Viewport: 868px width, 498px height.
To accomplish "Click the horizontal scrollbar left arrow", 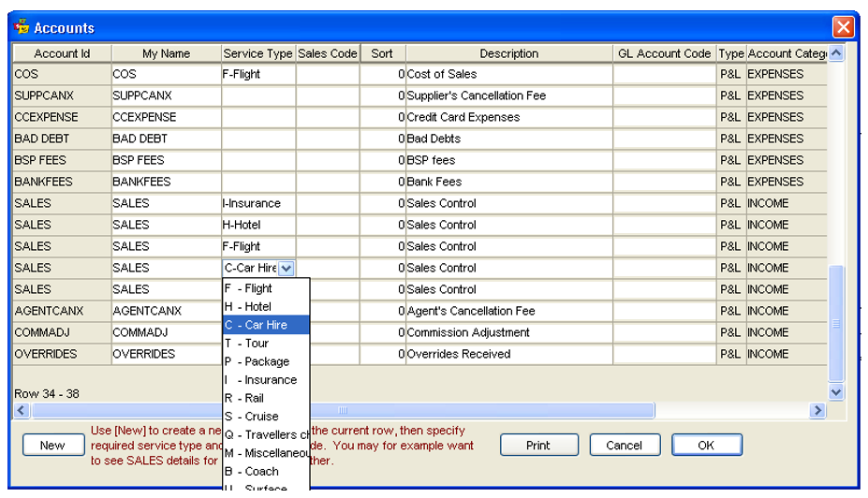I will pos(22,410).
